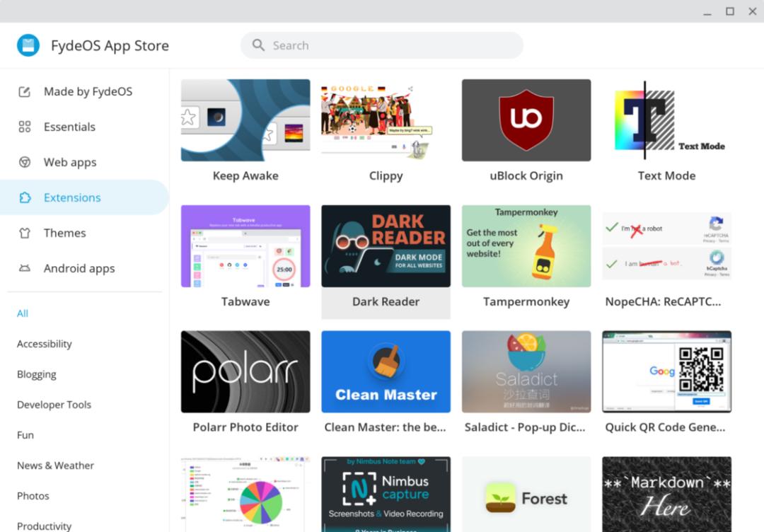Screen dimensions: 764x532
Task: Click the search magnifier icon
Action: [x=258, y=45]
